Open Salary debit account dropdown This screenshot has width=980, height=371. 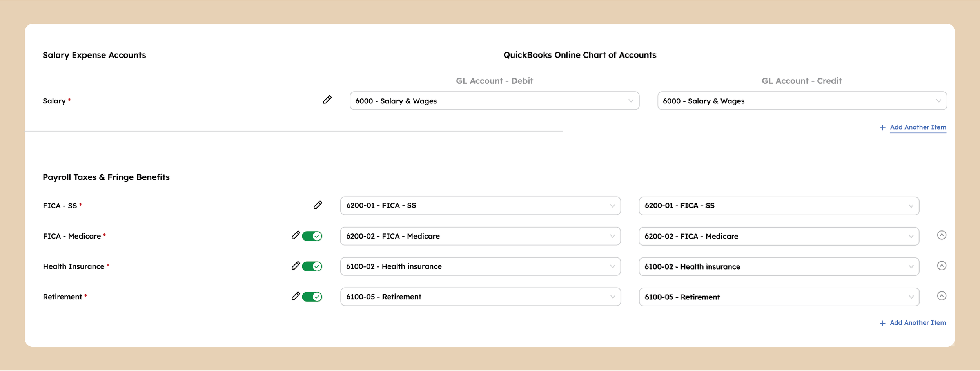[494, 101]
